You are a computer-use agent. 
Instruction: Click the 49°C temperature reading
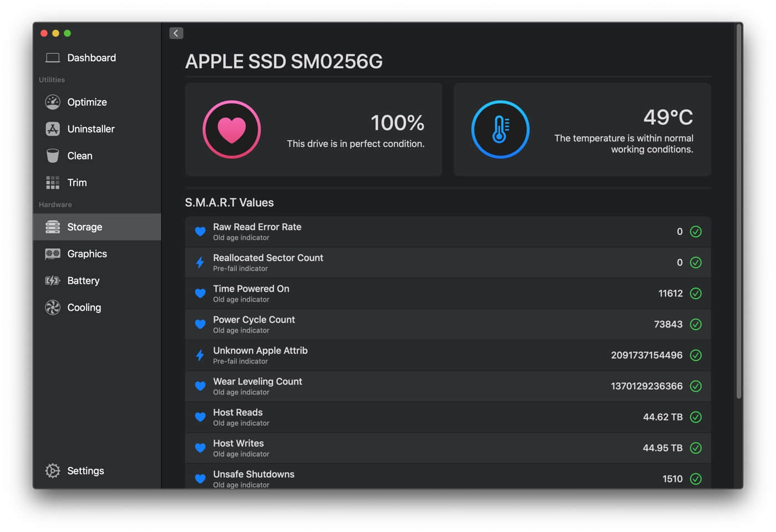[x=668, y=117]
